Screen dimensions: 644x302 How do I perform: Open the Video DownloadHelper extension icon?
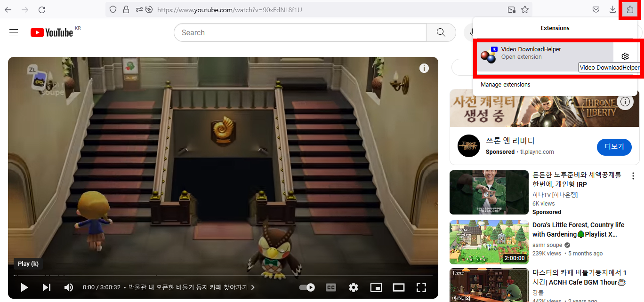coord(488,55)
